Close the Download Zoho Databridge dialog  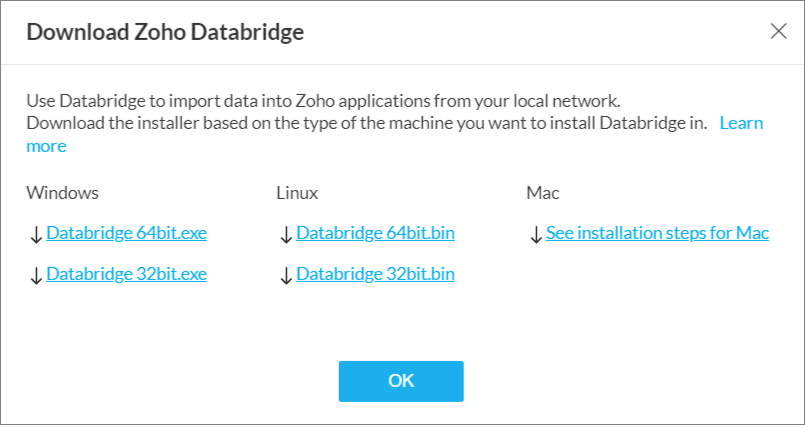pyautogui.click(x=779, y=31)
